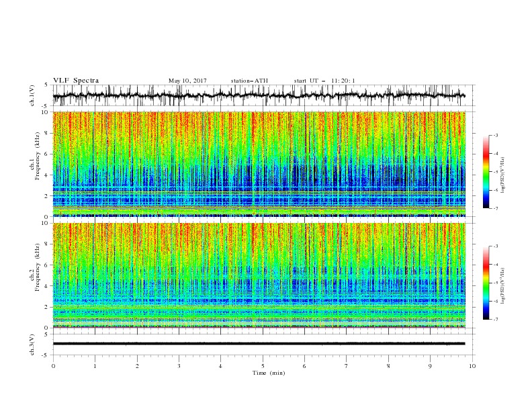Click the time axis tick label "10"
This screenshot has height=411, width=532.
(x=472, y=366)
